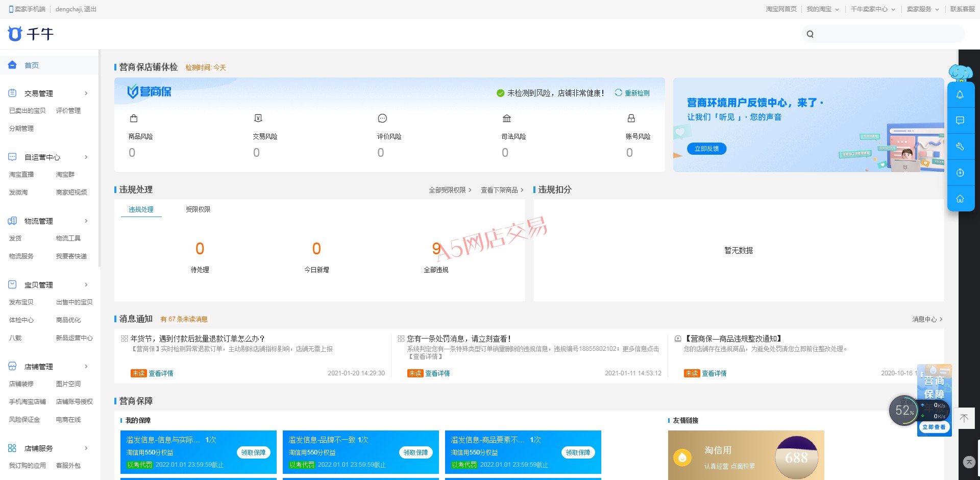Expand the 店铺服务 section chevron
Screen dimensions: 980x480
tap(86, 448)
